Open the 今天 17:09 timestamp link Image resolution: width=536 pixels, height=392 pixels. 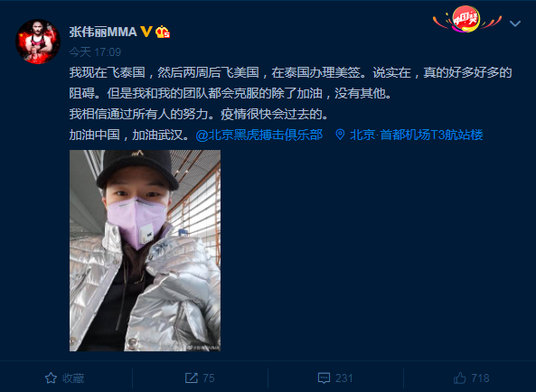coord(95,51)
